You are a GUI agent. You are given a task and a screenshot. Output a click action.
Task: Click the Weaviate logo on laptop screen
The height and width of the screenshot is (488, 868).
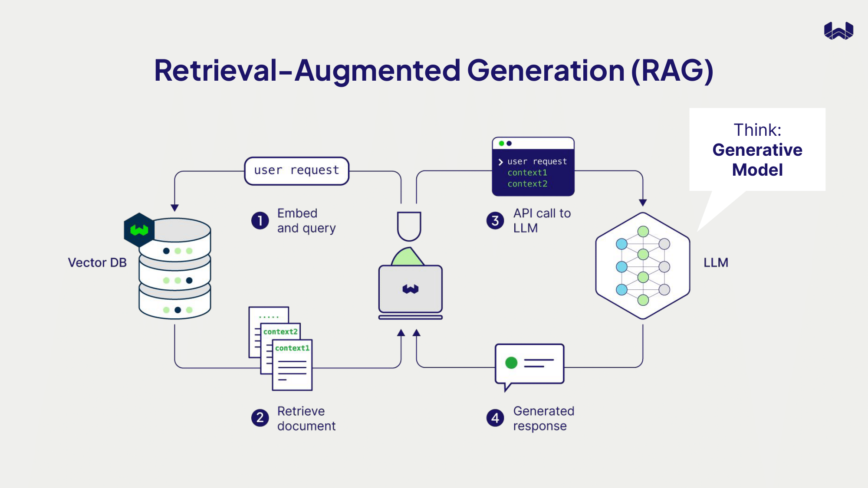[x=410, y=289]
